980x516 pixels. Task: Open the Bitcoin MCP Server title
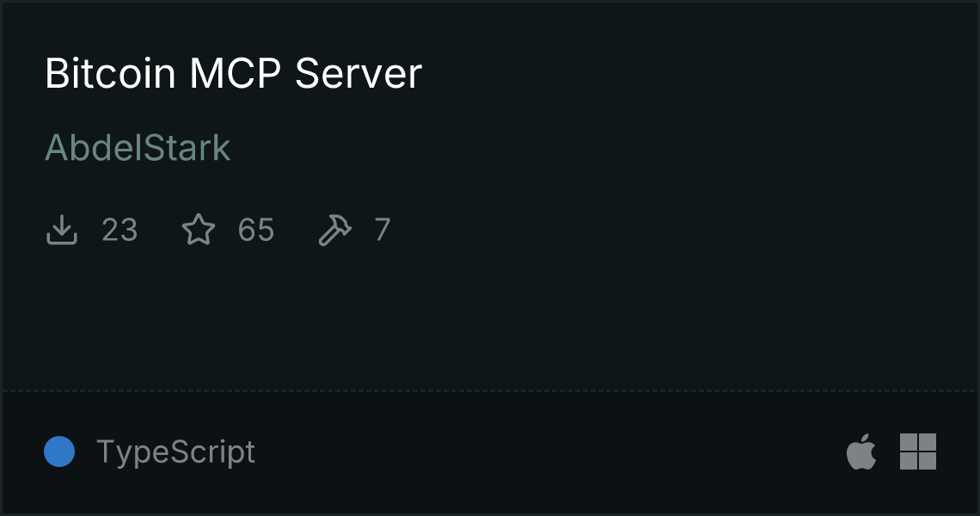click(233, 74)
